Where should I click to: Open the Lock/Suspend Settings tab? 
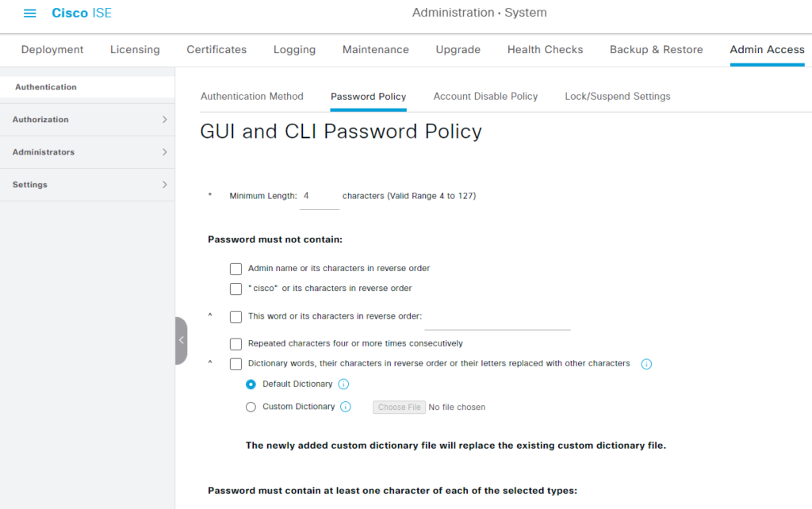(x=617, y=97)
